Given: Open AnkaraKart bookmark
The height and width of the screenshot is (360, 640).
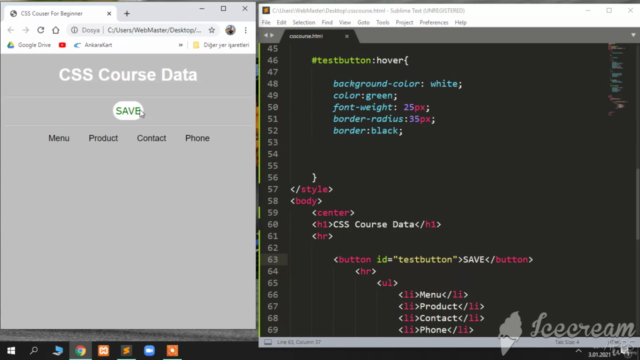Looking at the screenshot, I should [93, 45].
